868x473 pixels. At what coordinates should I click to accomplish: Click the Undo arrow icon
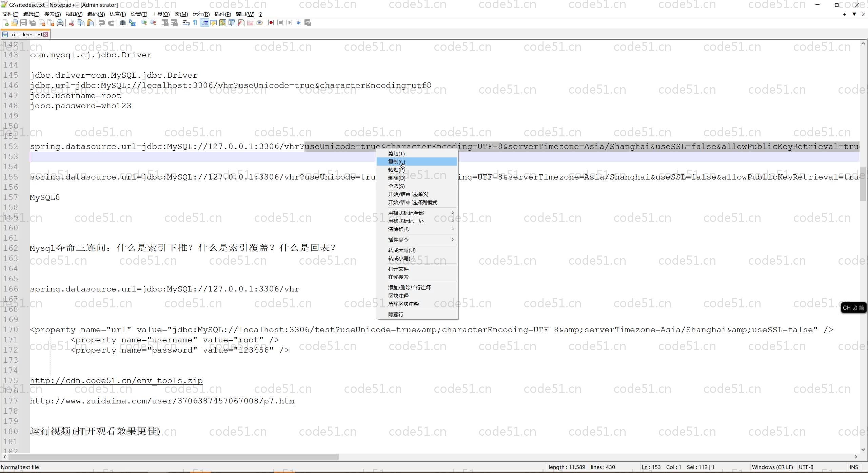click(x=102, y=23)
